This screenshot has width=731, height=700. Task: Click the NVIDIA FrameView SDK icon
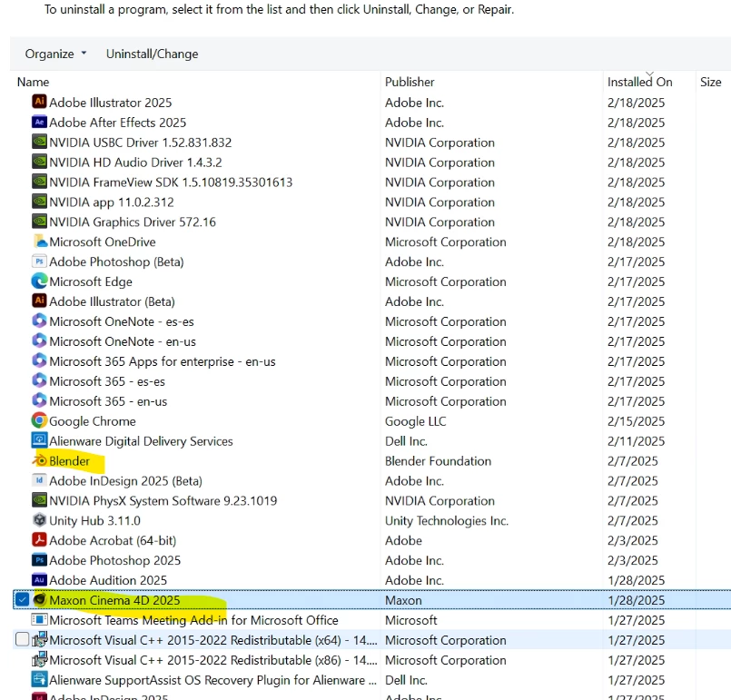click(x=39, y=182)
